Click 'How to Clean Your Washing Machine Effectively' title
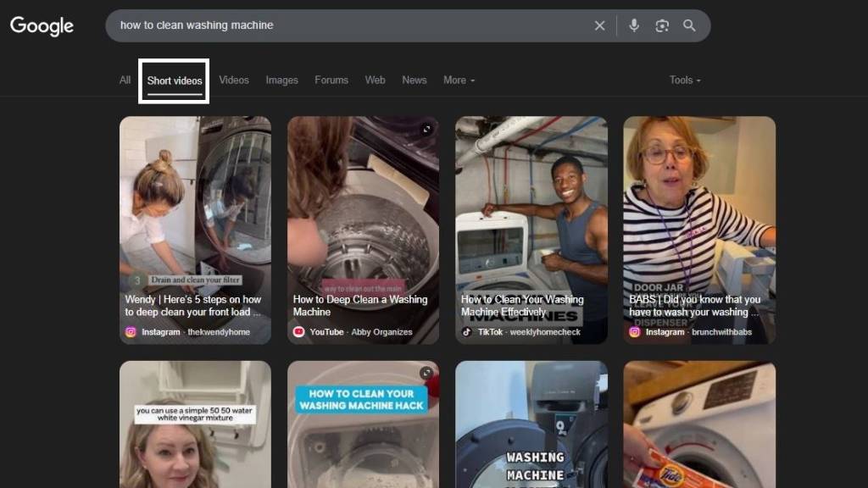The height and width of the screenshot is (488, 868). [x=522, y=306]
